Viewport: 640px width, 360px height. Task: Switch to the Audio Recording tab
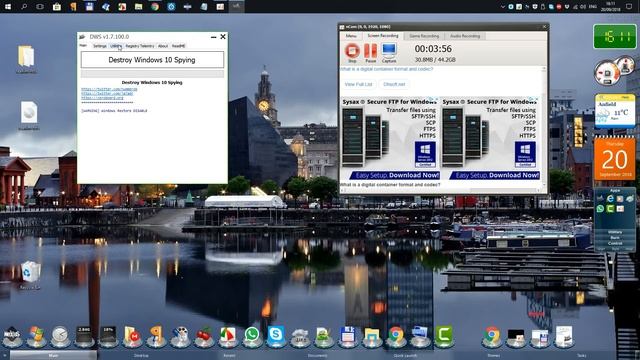[465, 36]
